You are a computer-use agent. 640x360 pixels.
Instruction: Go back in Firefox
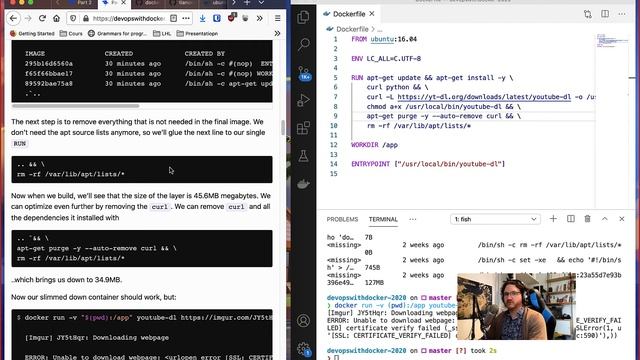tap(13, 18)
